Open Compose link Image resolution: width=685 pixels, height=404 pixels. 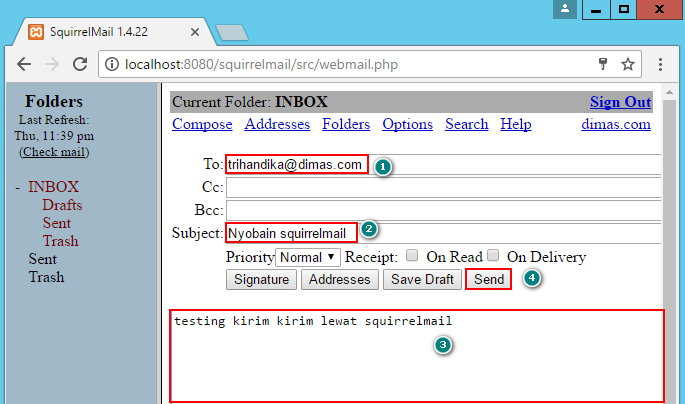coord(202,124)
